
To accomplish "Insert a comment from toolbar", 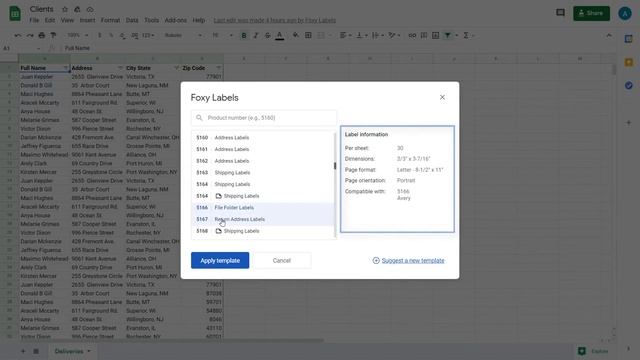I will pyautogui.click(x=424, y=36).
